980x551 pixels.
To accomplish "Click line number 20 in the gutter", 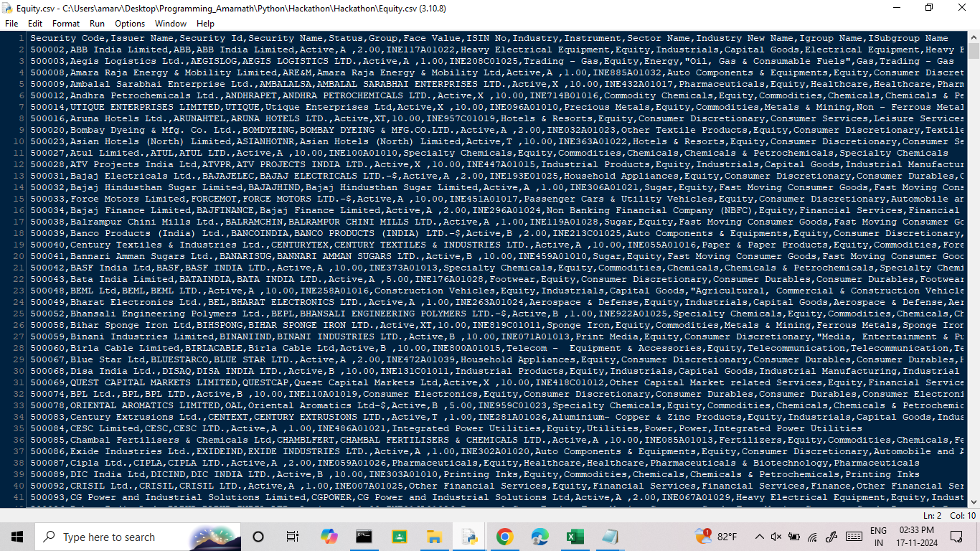I will coord(19,256).
